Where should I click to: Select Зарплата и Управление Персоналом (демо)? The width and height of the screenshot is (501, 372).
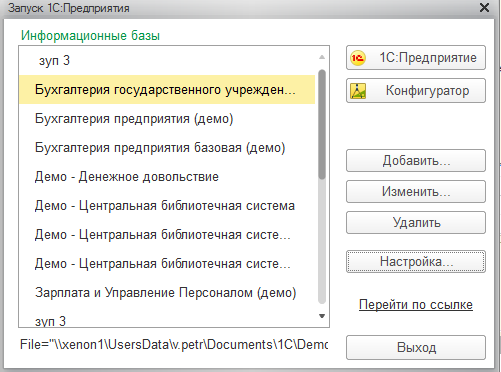pyautogui.click(x=167, y=293)
